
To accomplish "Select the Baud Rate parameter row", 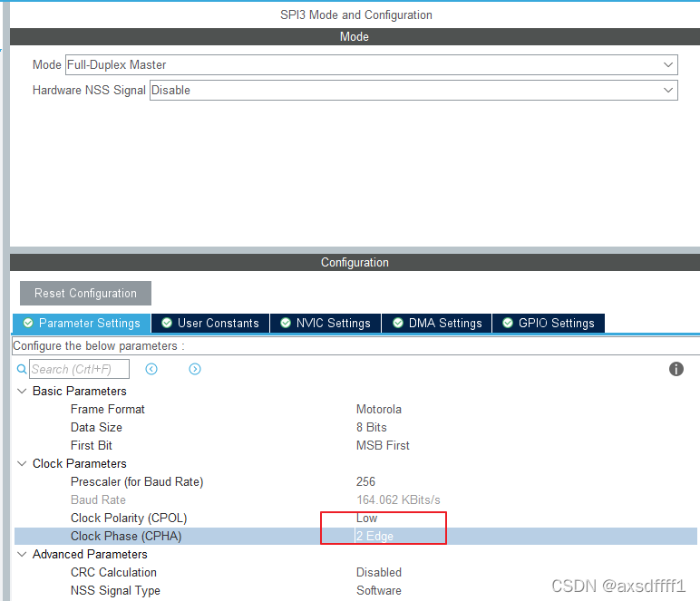I will (355, 499).
